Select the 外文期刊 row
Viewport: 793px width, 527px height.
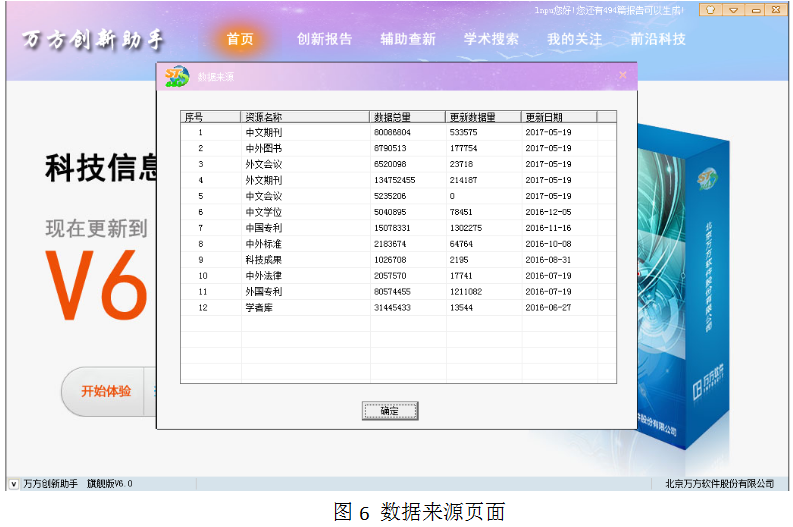point(399,180)
